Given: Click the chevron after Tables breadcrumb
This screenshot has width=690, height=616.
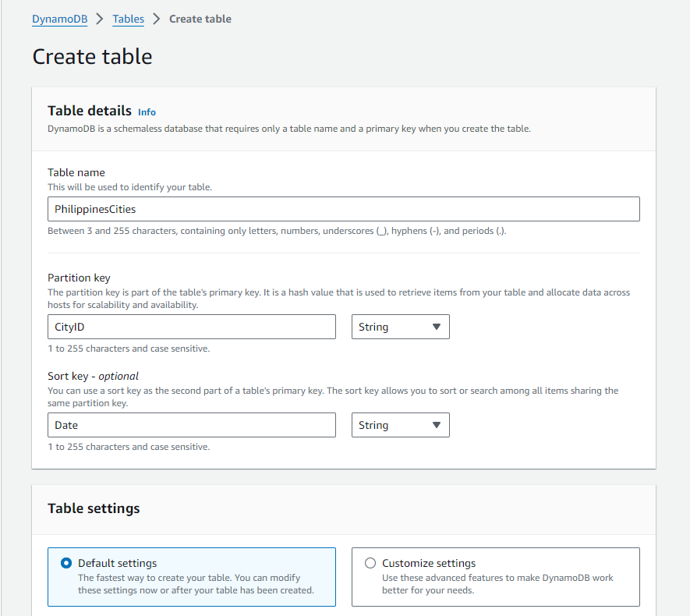Looking at the screenshot, I should pos(157,19).
